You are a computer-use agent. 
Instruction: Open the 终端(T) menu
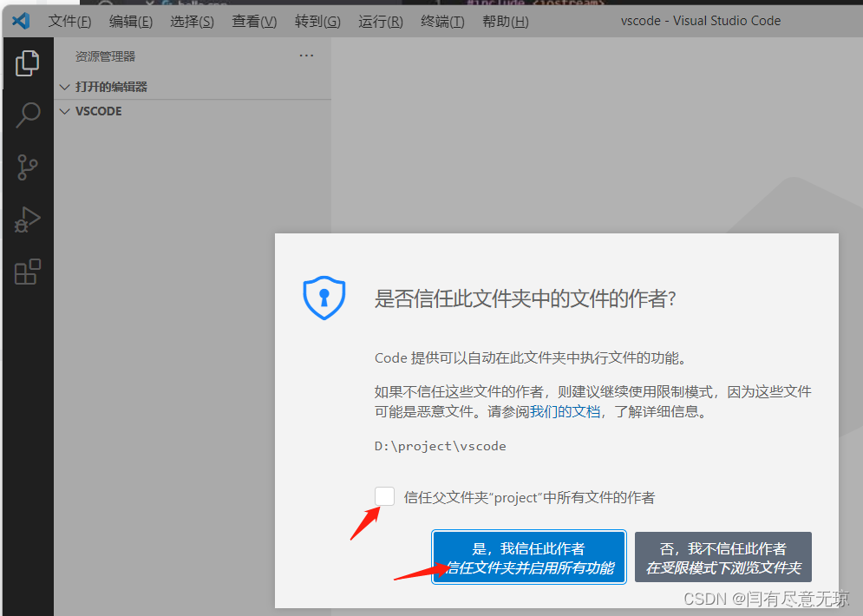pyautogui.click(x=442, y=22)
